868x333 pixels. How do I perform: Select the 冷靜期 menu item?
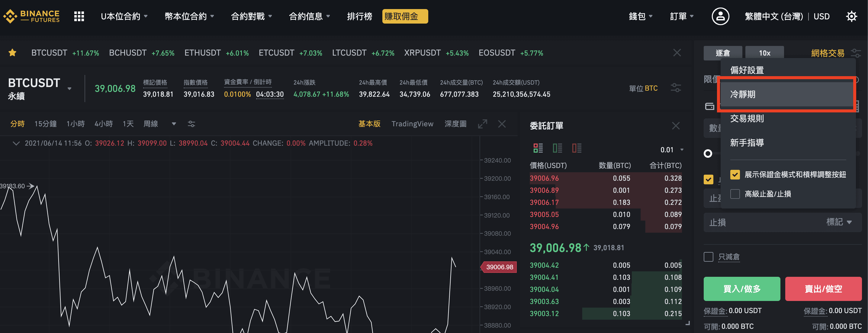[787, 94]
